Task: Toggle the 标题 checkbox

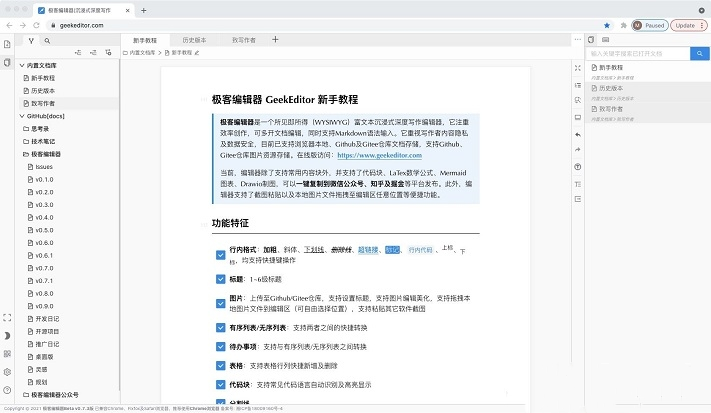Action: [220, 279]
